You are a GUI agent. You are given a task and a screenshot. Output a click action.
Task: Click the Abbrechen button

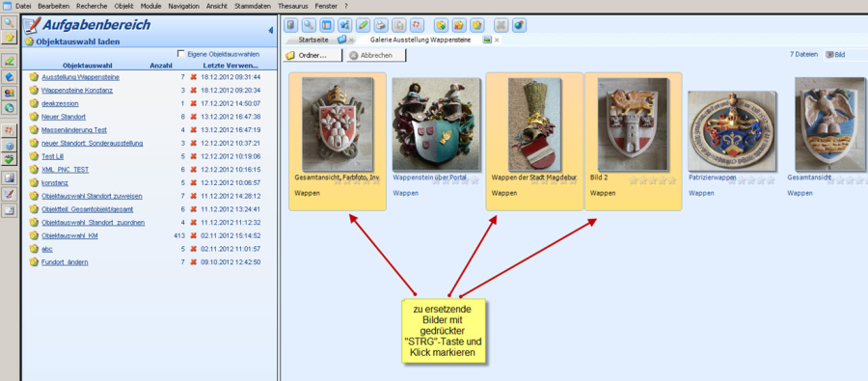click(376, 55)
